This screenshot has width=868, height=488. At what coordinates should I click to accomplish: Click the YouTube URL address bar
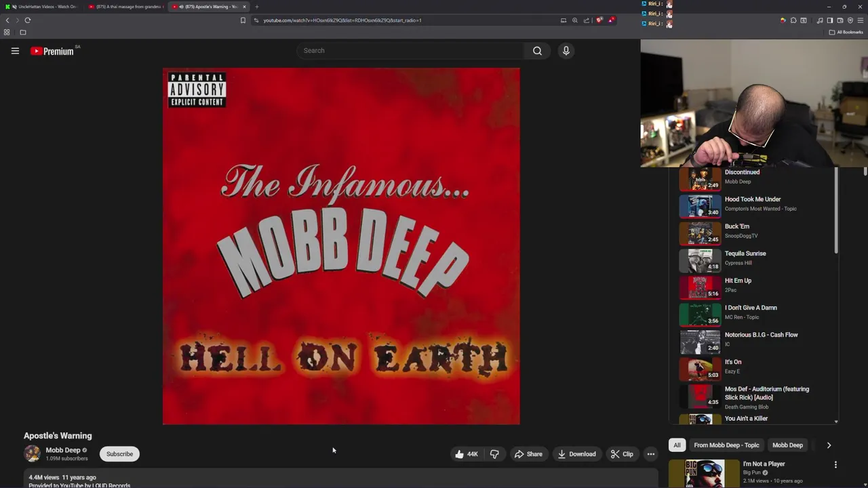point(342,20)
